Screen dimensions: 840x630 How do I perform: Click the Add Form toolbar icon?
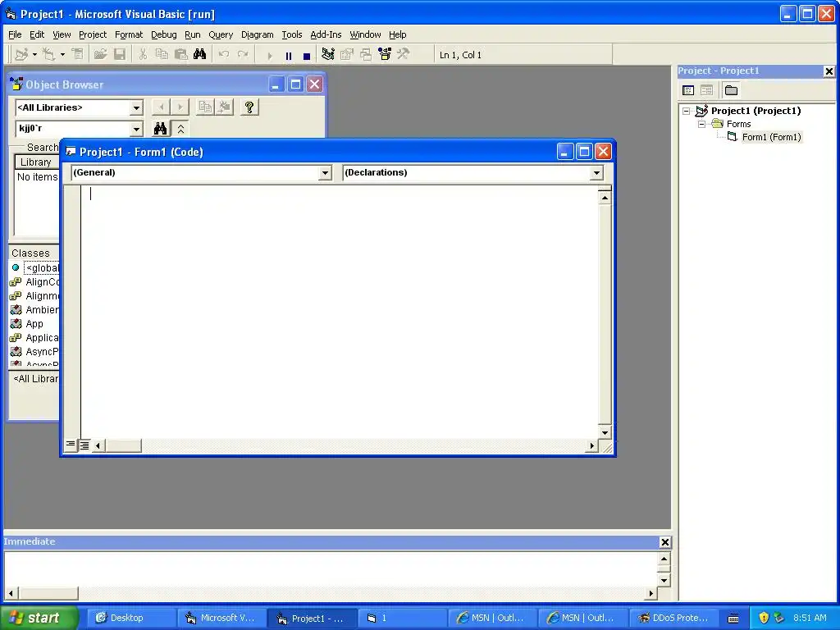pos(49,55)
